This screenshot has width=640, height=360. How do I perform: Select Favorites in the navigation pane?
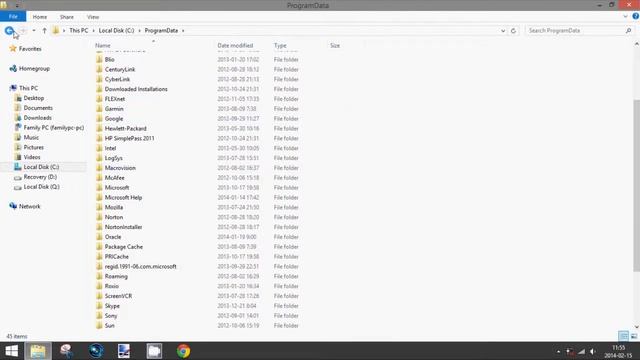[30, 49]
